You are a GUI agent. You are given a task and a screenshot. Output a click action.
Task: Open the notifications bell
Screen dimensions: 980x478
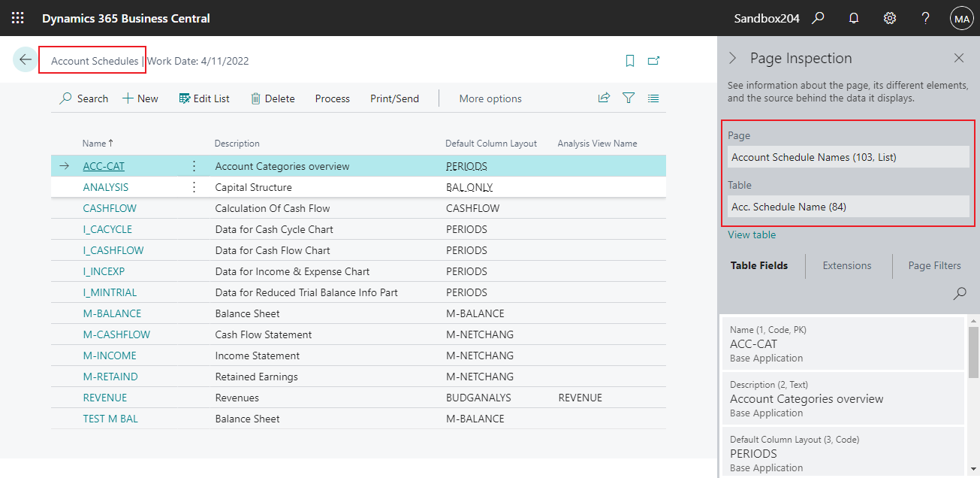(854, 18)
